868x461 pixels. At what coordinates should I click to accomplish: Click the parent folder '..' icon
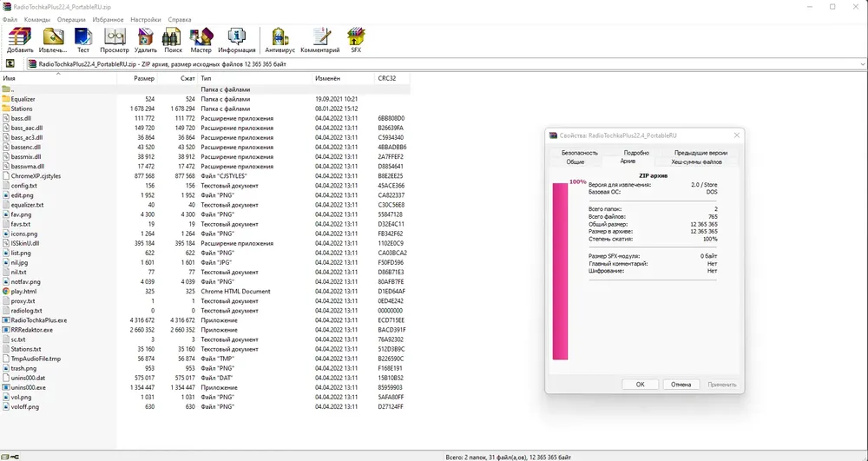click(6, 89)
